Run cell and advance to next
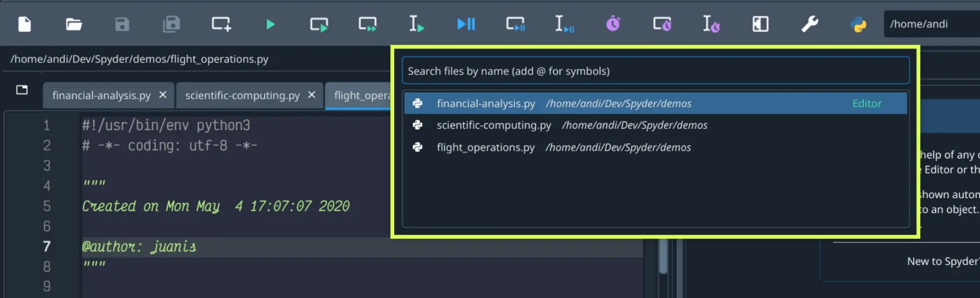Image resolution: width=980 pixels, height=298 pixels. point(367,24)
